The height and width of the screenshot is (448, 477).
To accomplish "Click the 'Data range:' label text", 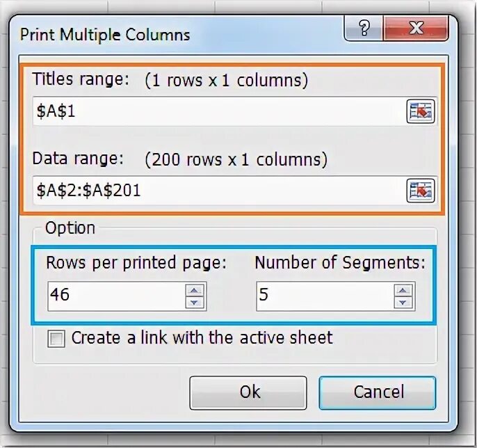I will tap(78, 159).
